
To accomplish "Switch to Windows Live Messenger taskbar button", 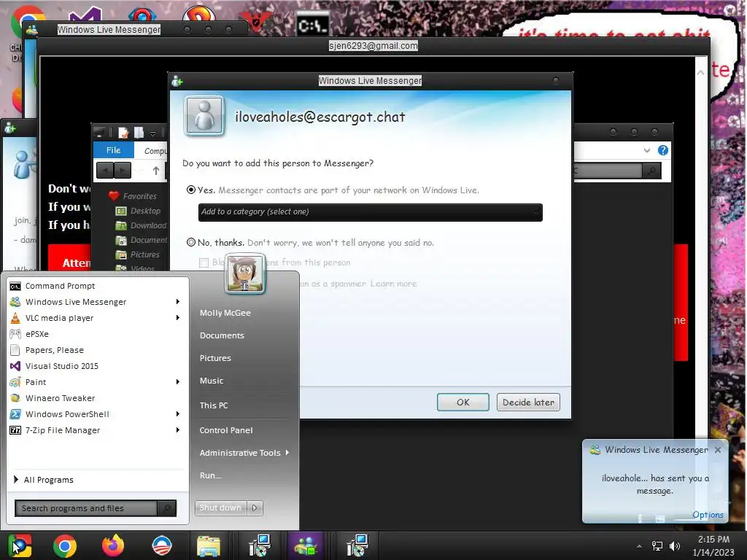I will point(306,545).
